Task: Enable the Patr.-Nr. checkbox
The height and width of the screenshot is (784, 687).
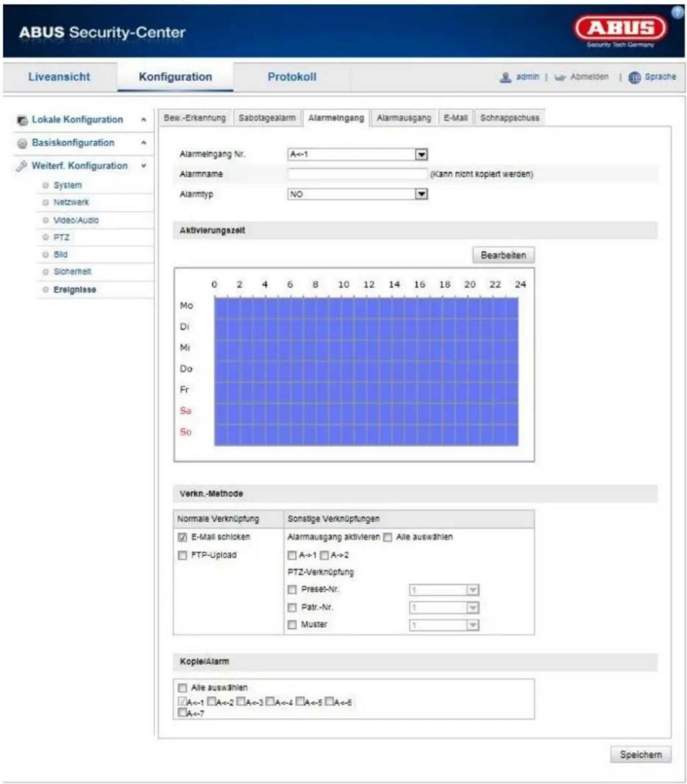Action: point(292,608)
